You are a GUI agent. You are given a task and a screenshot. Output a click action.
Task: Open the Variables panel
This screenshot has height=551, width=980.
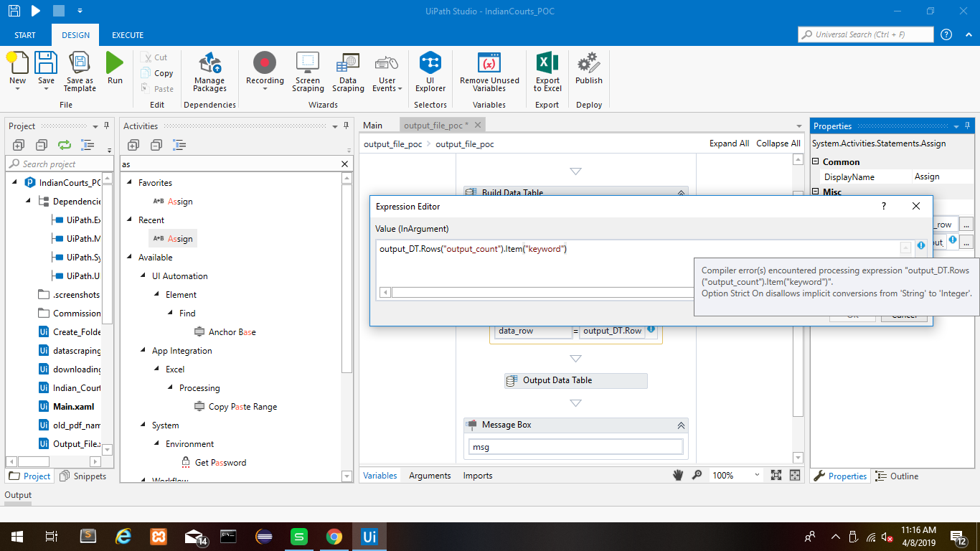pyautogui.click(x=380, y=476)
